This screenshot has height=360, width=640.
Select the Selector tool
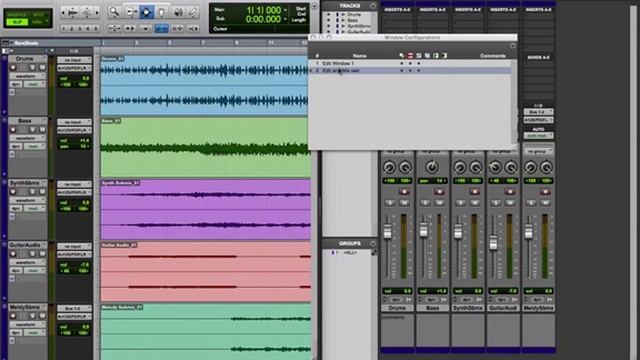pyautogui.click(x=147, y=12)
